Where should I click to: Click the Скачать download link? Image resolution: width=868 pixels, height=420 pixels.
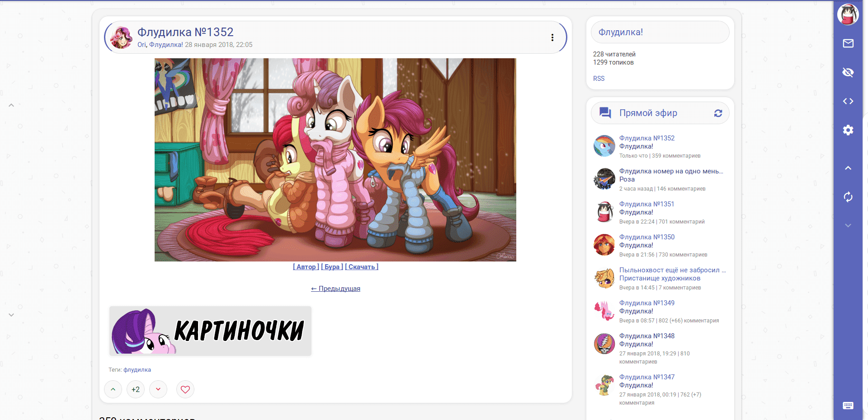362,267
